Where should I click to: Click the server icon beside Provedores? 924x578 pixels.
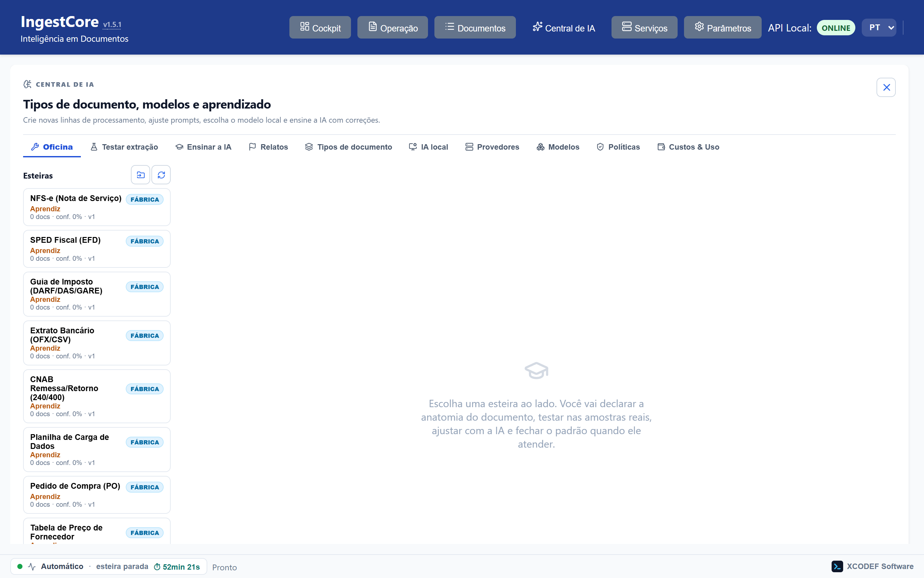point(469,147)
